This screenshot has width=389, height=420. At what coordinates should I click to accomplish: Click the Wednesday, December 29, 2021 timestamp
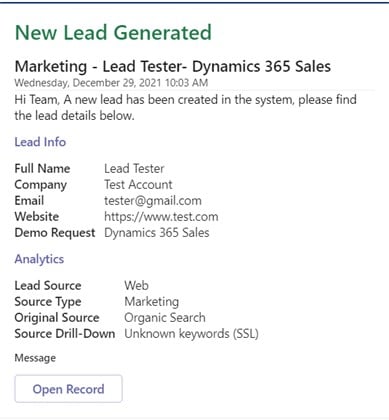tap(111, 83)
